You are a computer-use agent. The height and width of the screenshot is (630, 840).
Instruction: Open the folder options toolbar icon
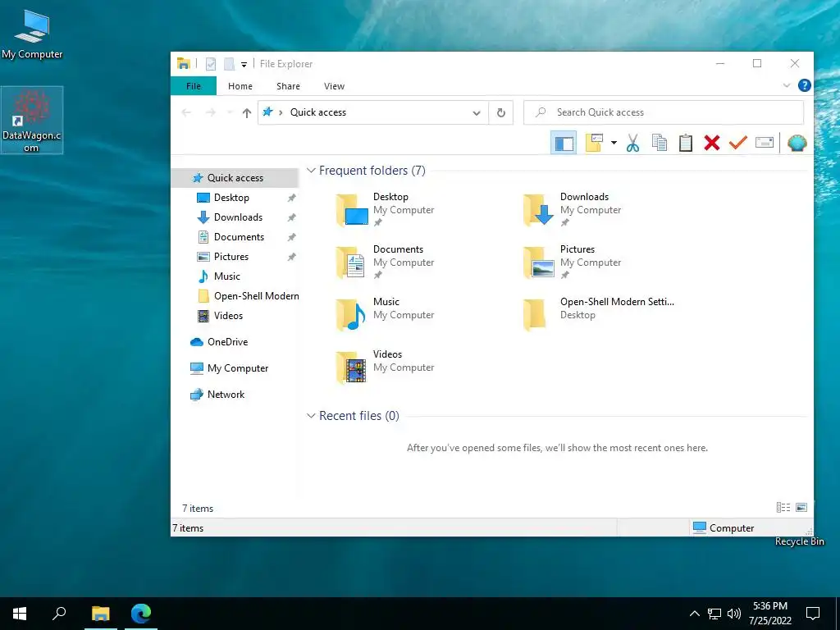click(594, 143)
